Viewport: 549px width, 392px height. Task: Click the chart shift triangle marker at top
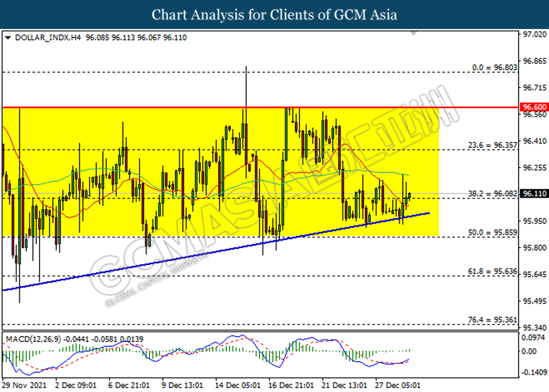point(414,33)
